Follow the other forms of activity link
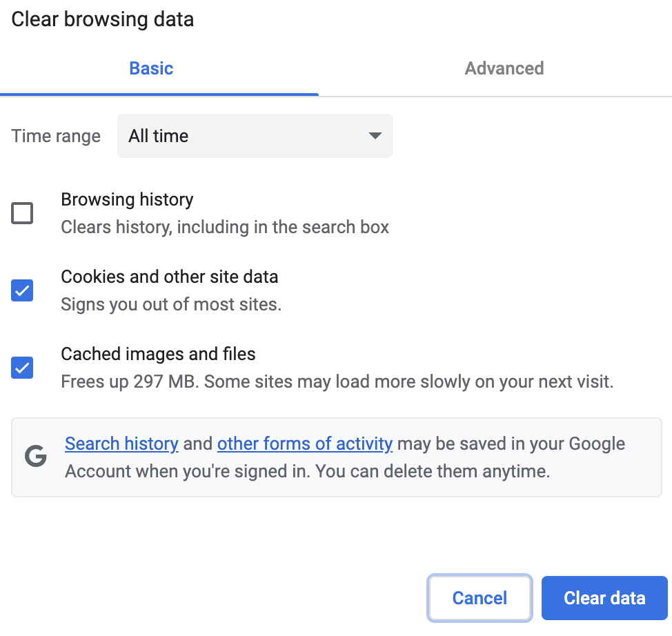Viewport: 672px width, 636px height. click(x=304, y=444)
